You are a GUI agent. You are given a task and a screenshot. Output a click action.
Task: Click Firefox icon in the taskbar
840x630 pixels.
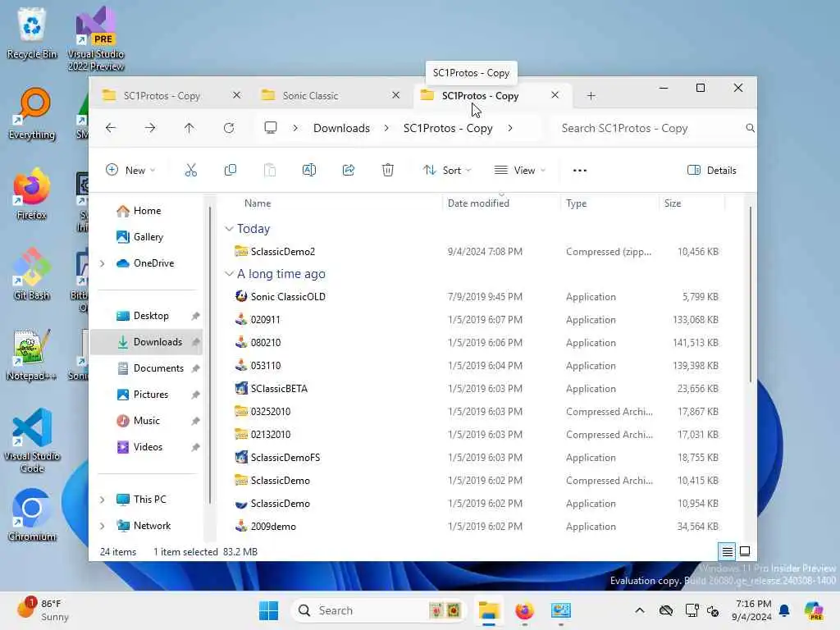tap(524, 610)
